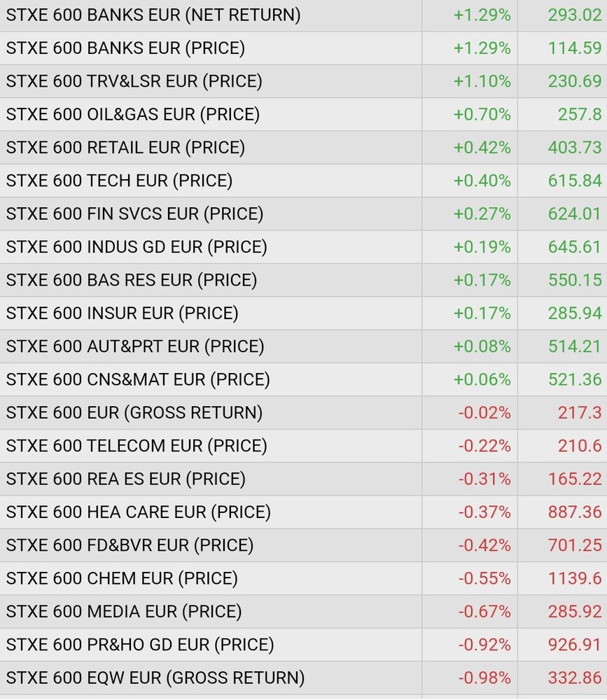This screenshot has height=700, width=607.
Task: Select STXE 600 EQW EUR (GROSS RETURN)
Action: pos(155,678)
